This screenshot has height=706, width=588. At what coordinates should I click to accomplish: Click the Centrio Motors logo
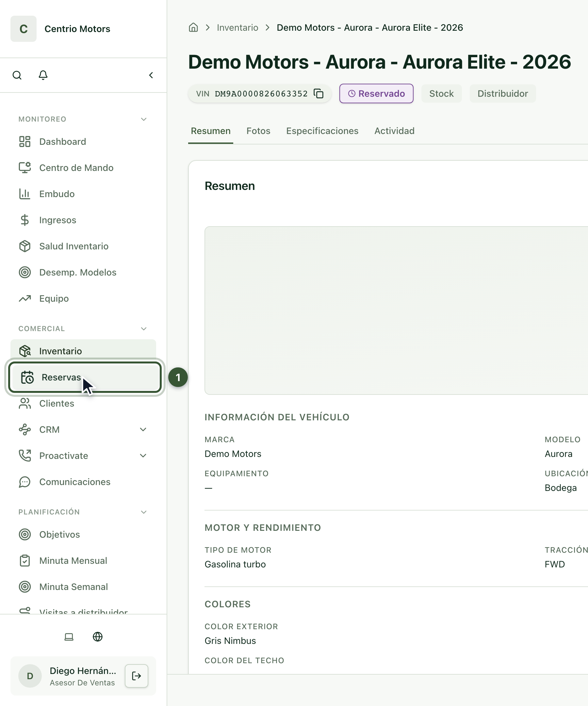[x=24, y=29]
